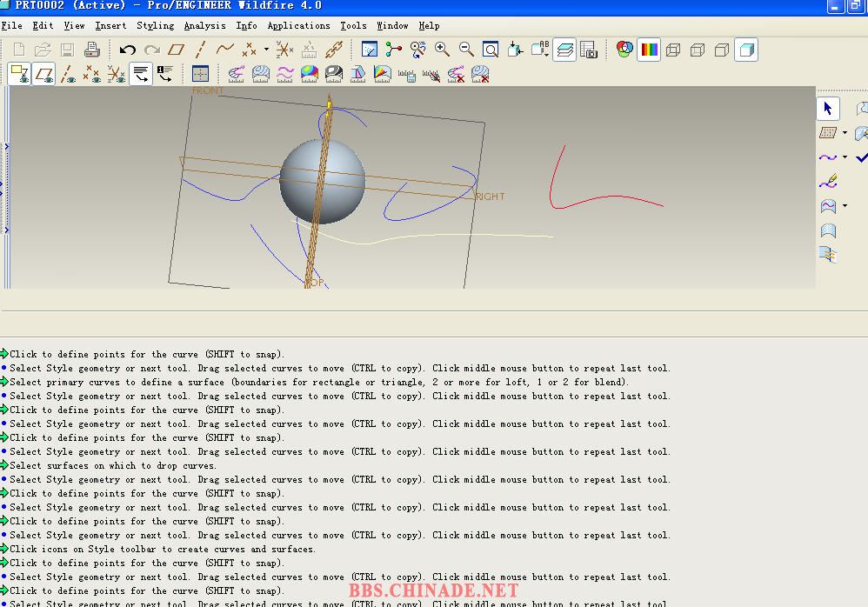The image size is (868, 607).
Task: Open the Analysis menu
Action: (x=204, y=25)
